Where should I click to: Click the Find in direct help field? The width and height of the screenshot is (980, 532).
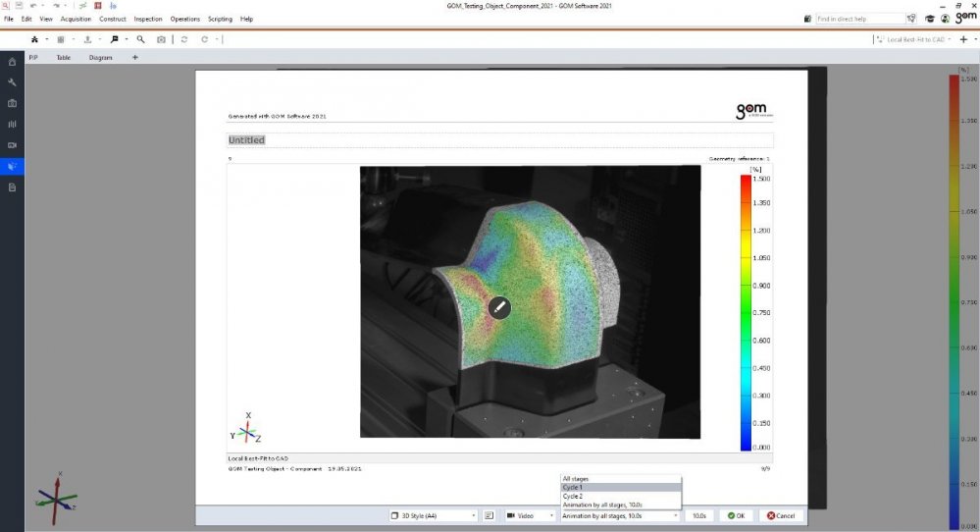click(858, 19)
